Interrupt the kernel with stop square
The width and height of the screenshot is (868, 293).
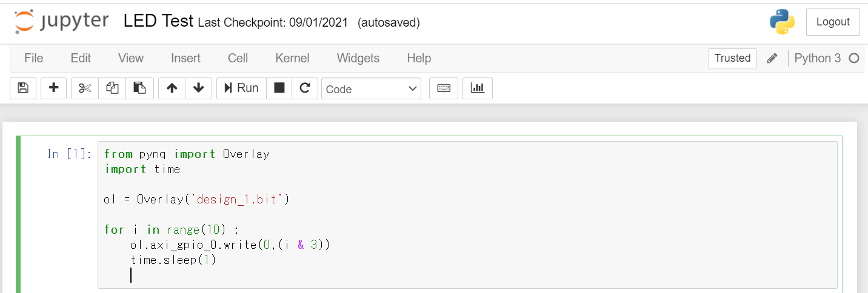click(279, 88)
